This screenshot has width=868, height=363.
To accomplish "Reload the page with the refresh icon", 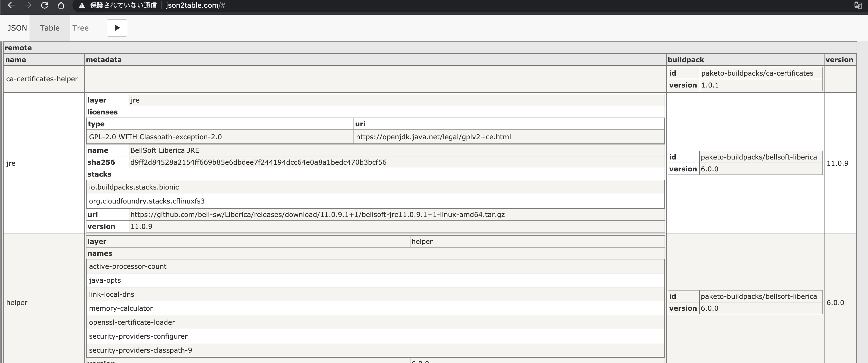I will tap(45, 5).
